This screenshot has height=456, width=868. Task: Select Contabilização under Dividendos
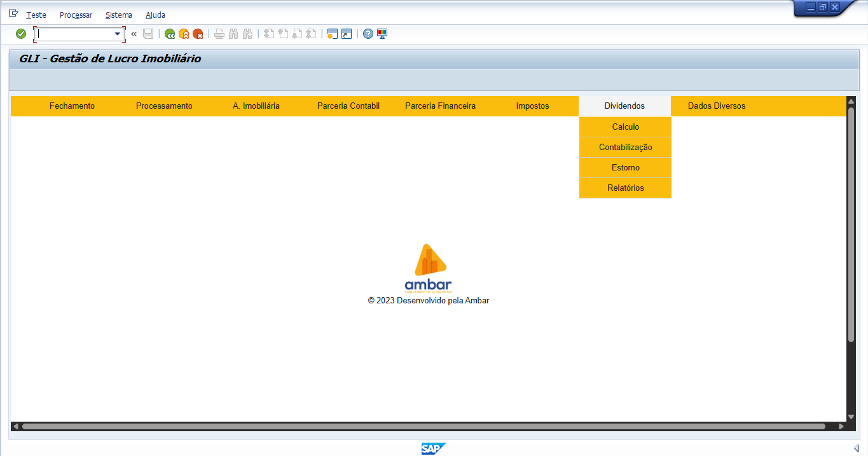click(625, 148)
